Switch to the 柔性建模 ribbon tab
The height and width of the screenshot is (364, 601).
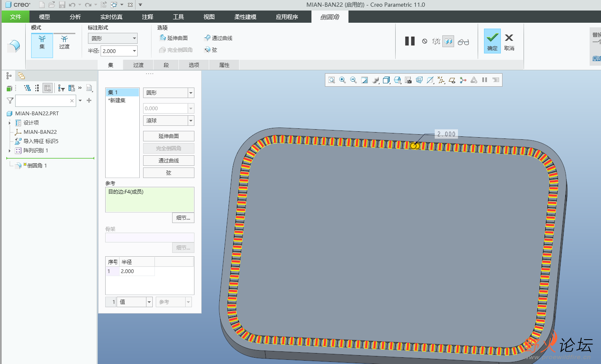coord(245,17)
